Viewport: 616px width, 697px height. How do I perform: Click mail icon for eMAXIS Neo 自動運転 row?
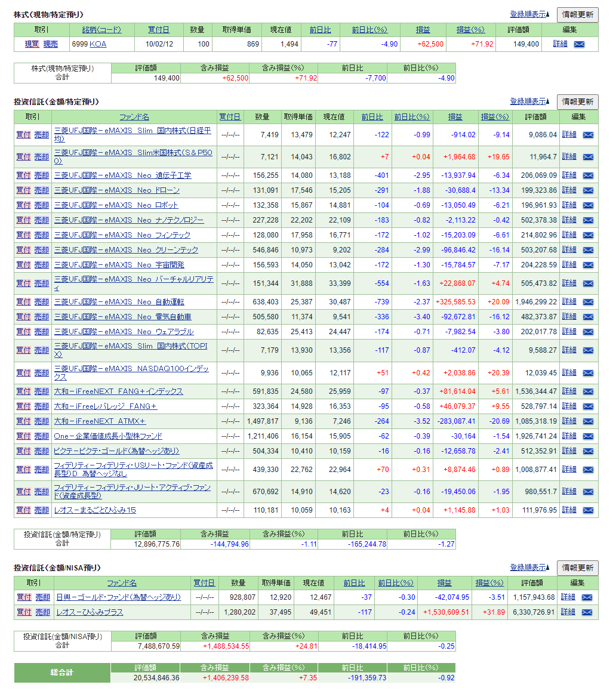point(588,303)
